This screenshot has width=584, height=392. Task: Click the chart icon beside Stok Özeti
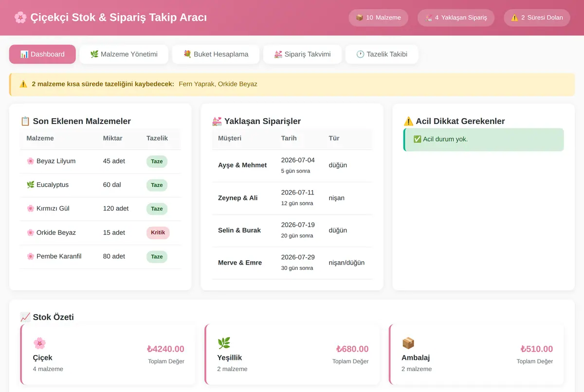25,317
